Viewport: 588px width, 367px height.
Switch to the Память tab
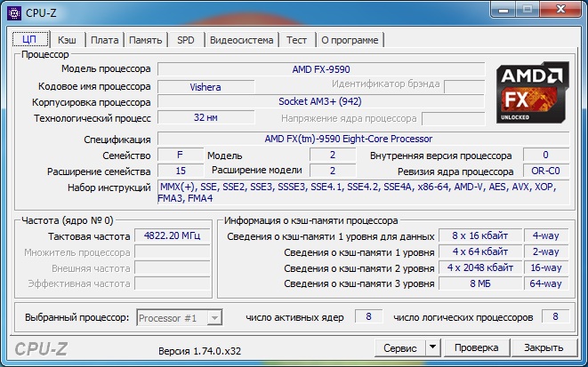146,40
